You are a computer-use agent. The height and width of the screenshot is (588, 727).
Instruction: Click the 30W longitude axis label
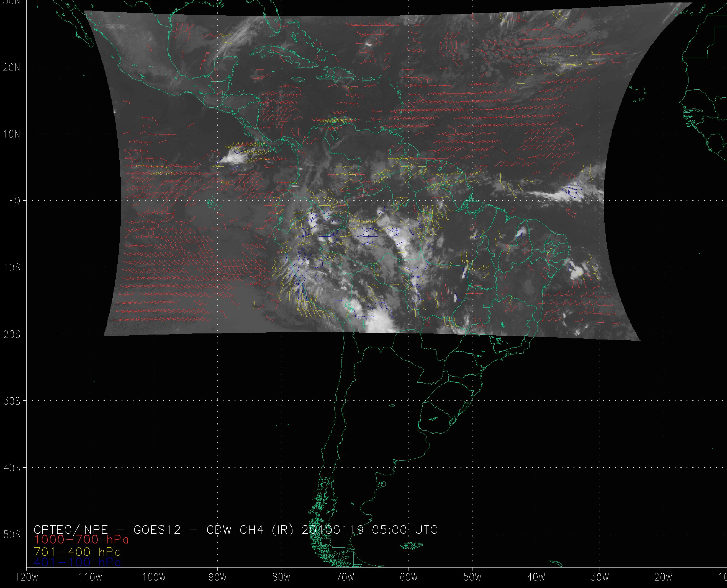tap(600, 577)
